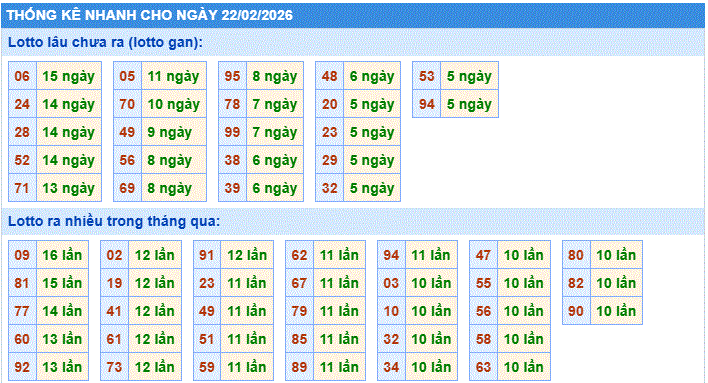Select number 23 with 5 ngày

[x=330, y=132]
